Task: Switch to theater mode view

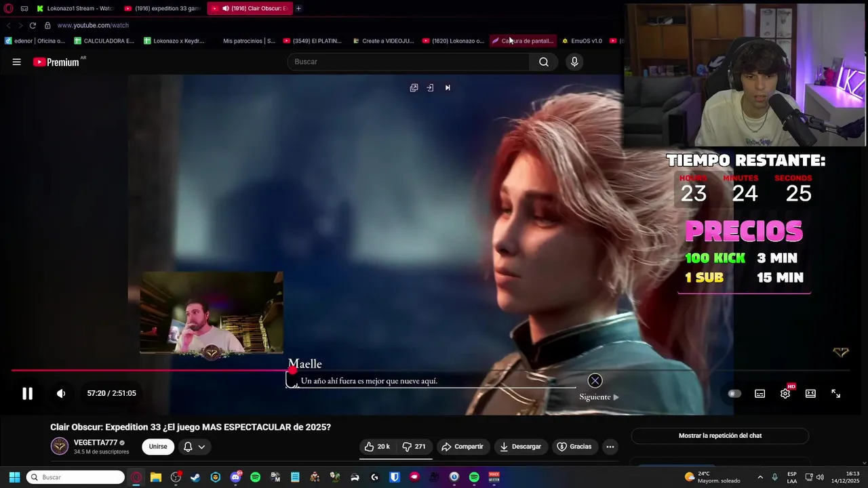Action: 810,394
